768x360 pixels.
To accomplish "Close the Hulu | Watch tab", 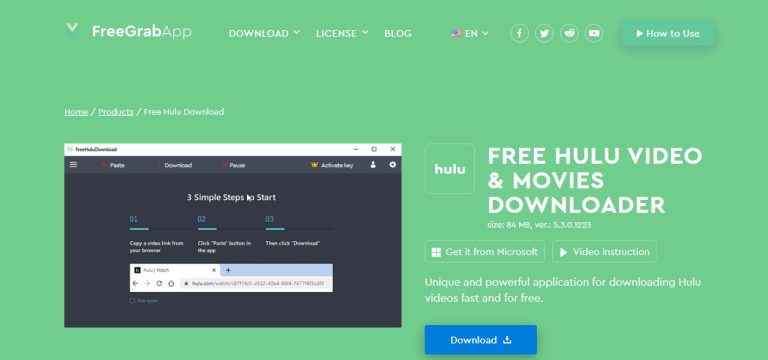I will (214, 270).
